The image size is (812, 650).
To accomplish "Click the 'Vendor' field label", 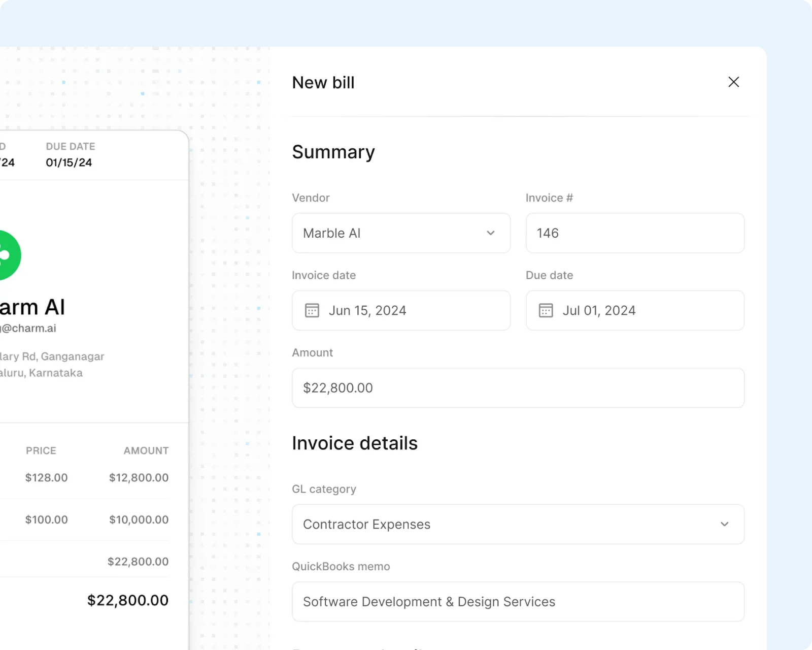I will click(x=311, y=198).
